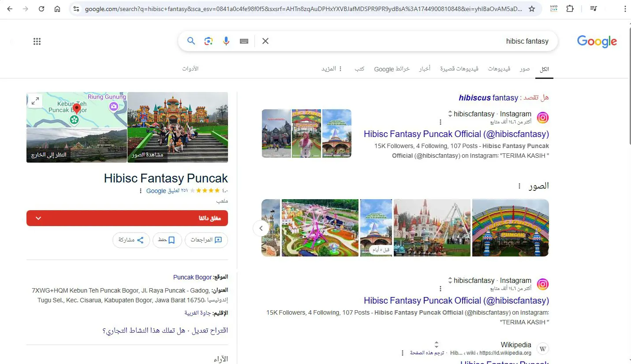Viewport: 631px width, 364px height.
Task: Expand the red permanently closed banner
Action: point(127,218)
